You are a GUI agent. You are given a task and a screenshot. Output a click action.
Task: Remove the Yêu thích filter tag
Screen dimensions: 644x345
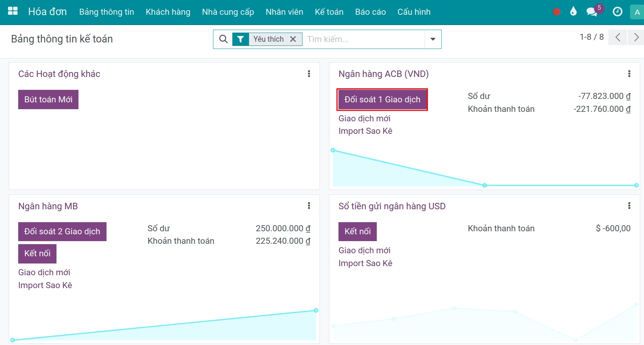(293, 39)
